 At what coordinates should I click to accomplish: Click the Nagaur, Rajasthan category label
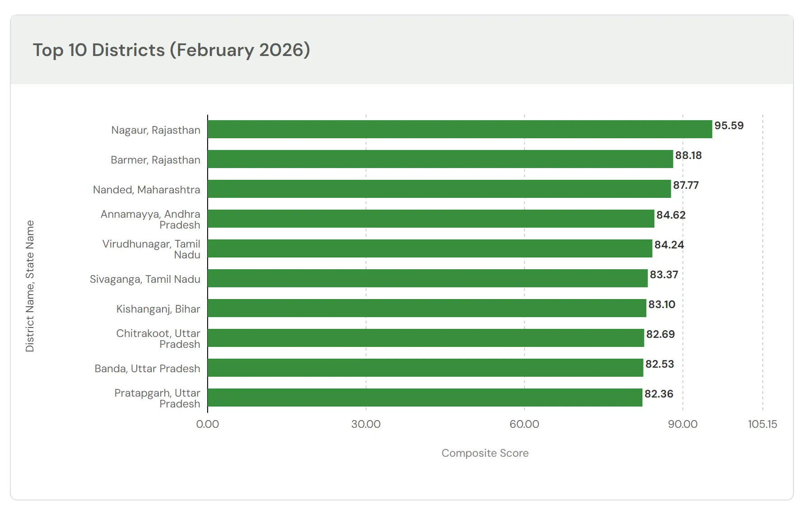[x=156, y=130]
